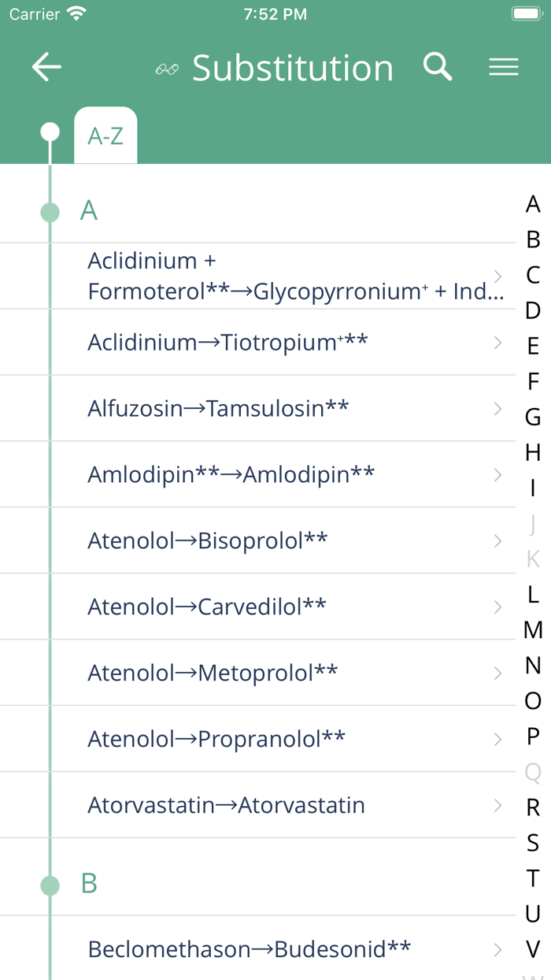The height and width of the screenshot is (980, 551).
Task: Jump to letter M in the alphabet index
Action: [532, 629]
